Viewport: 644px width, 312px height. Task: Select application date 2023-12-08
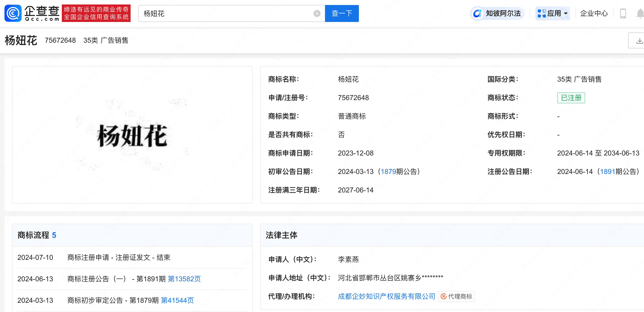click(x=356, y=153)
